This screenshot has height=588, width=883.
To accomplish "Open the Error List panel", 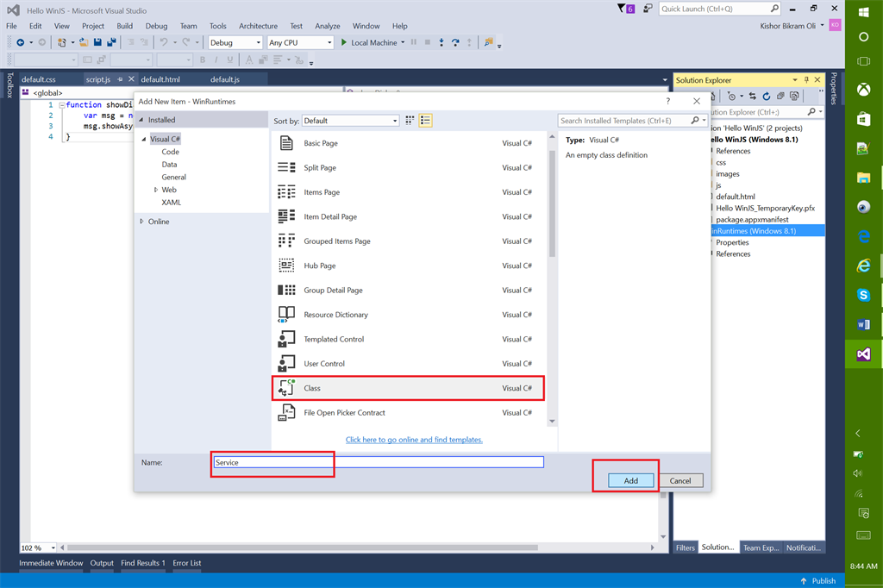I will (x=187, y=563).
